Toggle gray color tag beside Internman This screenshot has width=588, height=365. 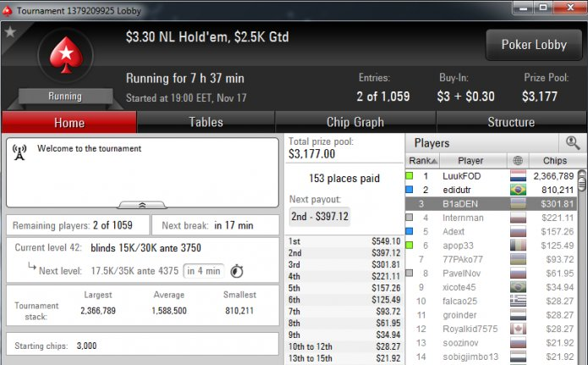pyautogui.click(x=409, y=218)
